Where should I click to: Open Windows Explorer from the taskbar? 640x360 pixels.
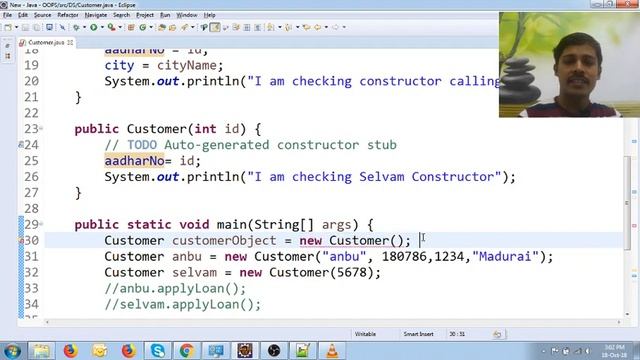click(x=41, y=351)
